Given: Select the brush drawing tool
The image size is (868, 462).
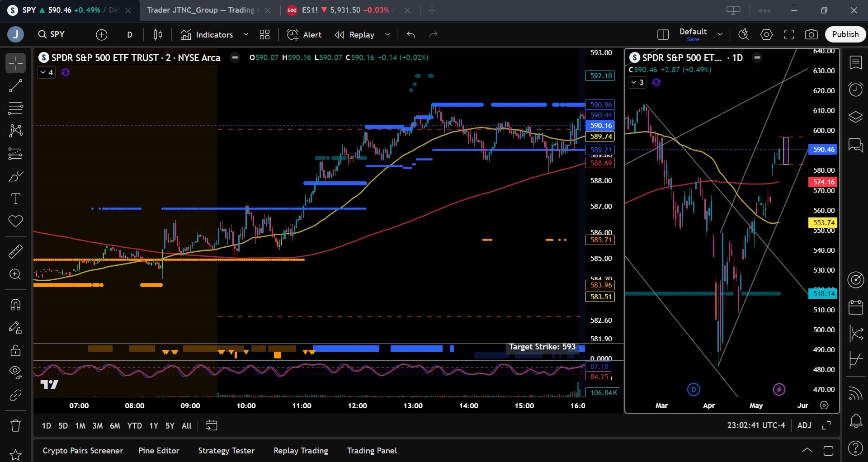Looking at the screenshot, I should [15, 176].
